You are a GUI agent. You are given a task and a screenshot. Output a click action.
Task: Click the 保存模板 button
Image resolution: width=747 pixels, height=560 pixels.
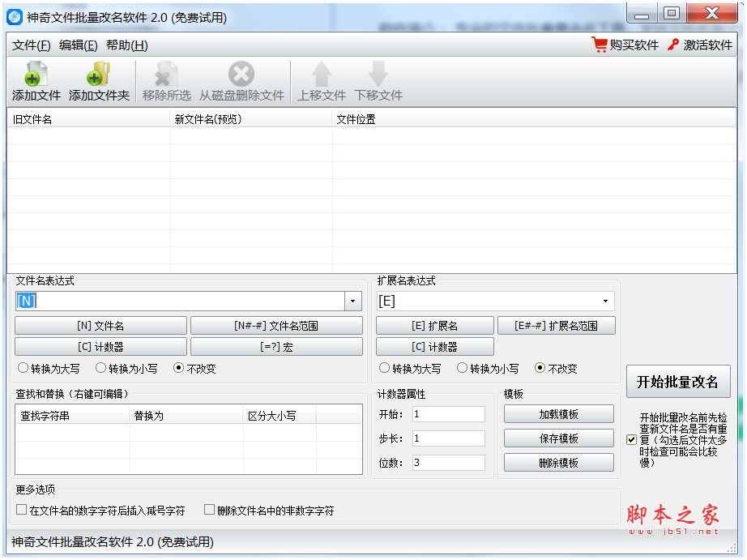pos(559,438)
